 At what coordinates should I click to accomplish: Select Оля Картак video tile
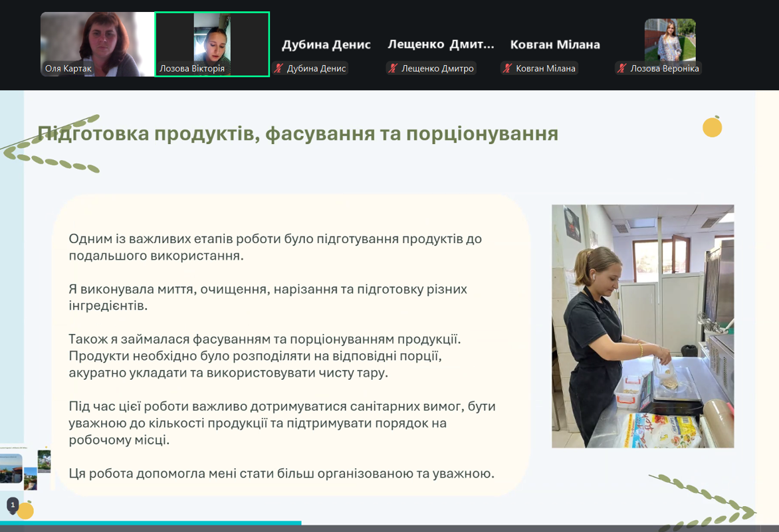[x=97, y=44]
